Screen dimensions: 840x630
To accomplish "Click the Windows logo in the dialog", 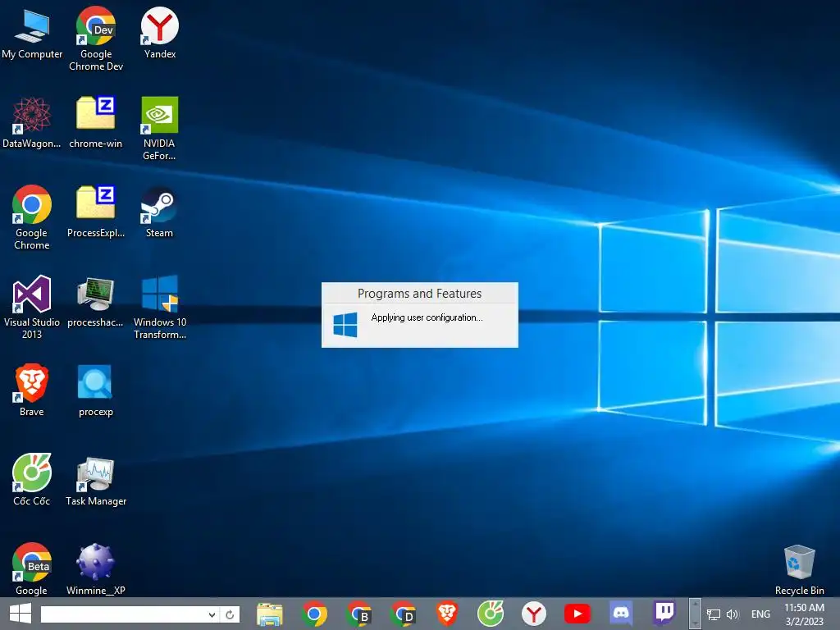I will click(345, 325).
